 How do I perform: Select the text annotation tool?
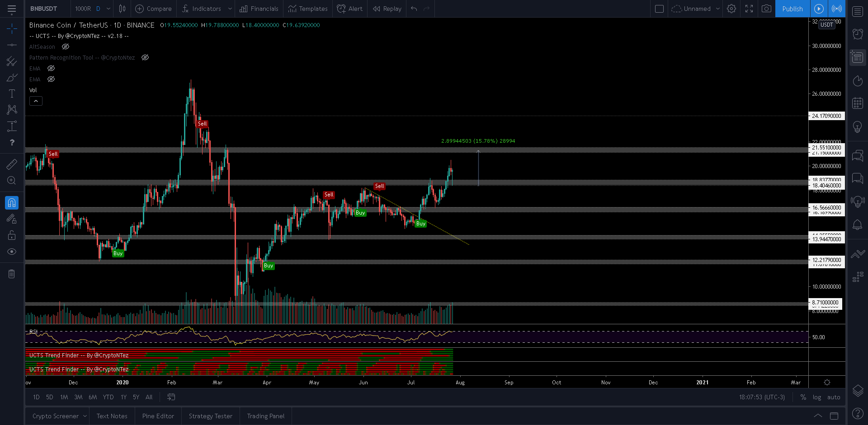pyautogui.click(x=12, y=93)
